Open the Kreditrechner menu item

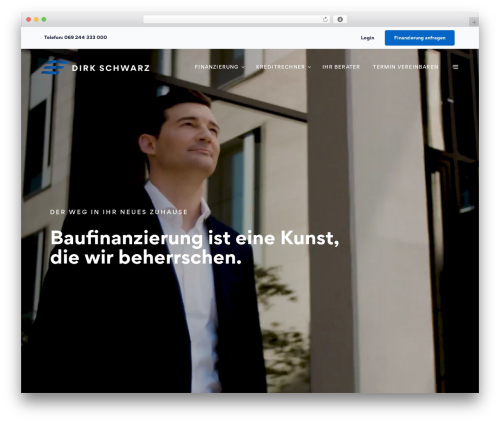click(x=280, y=67)
